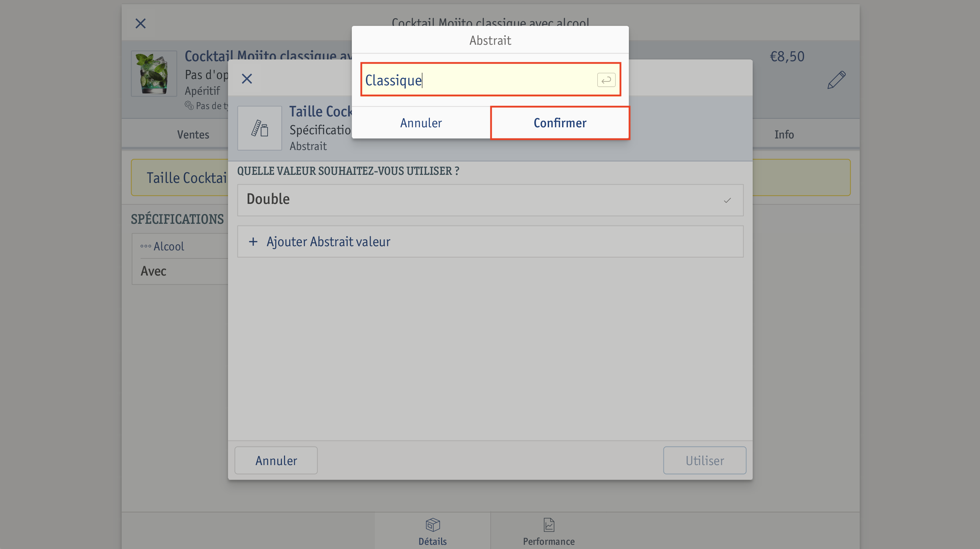Click the Utiliser button

pos(704,460)
